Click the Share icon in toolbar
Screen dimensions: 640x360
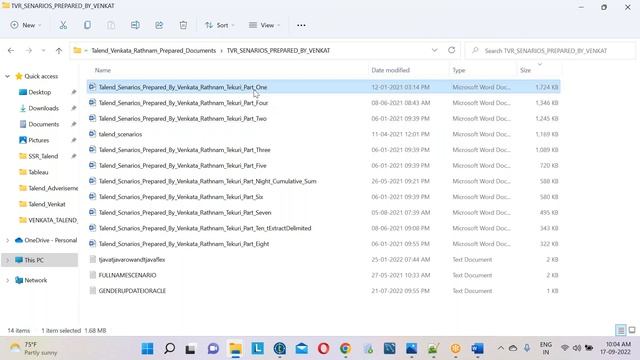click(x=159, y=25)
